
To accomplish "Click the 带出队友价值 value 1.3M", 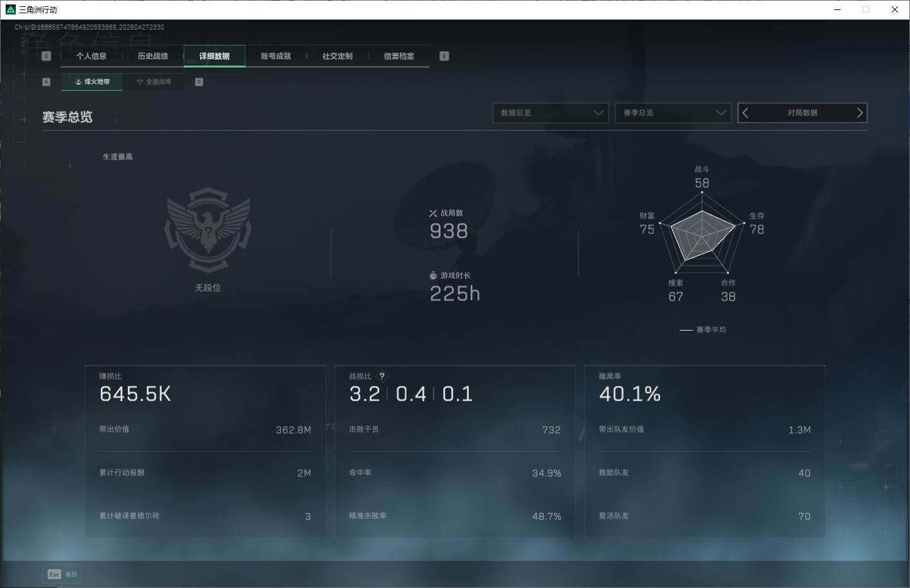I will 800,430.
